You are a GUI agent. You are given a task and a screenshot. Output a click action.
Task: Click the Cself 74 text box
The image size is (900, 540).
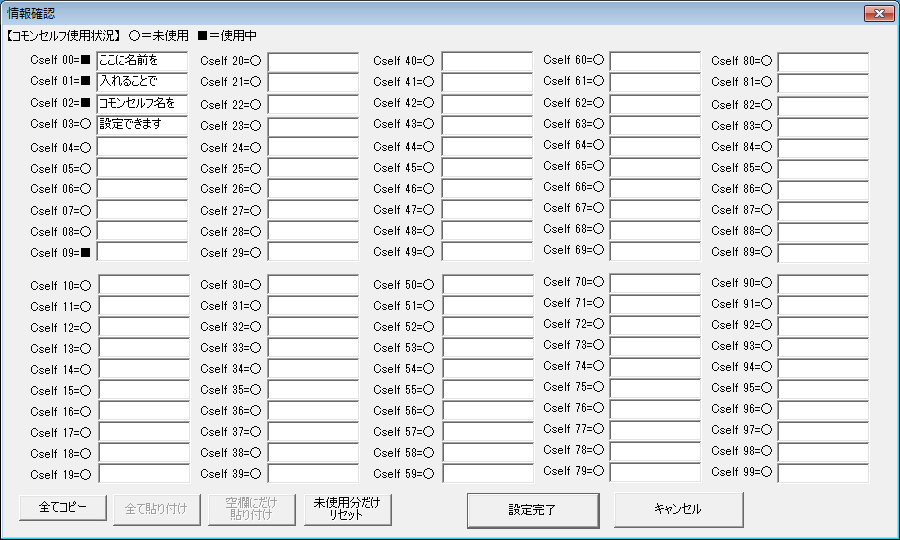pyautogui.click(x=655, y=367)
